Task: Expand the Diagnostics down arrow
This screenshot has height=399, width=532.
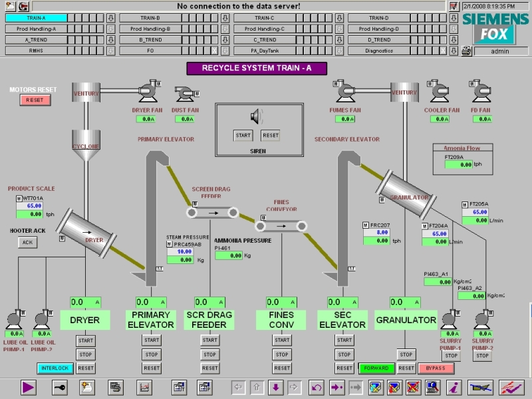Action: [x=454, y=51]
